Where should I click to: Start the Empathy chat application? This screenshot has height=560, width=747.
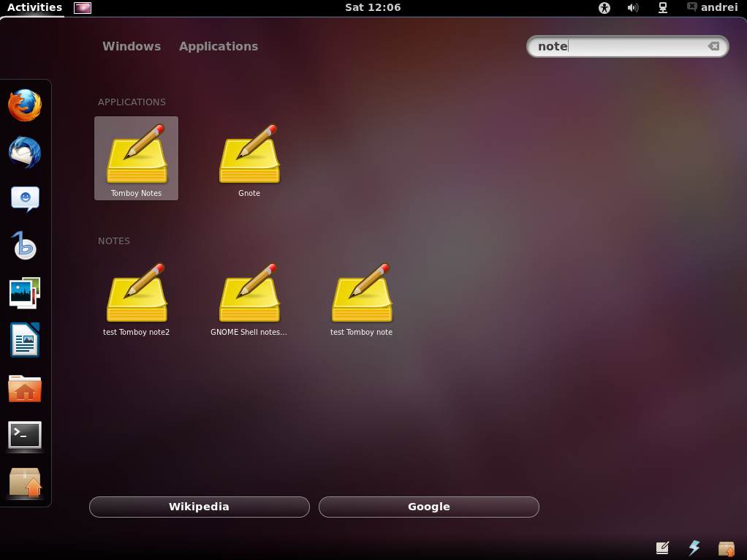pos(26,198)
